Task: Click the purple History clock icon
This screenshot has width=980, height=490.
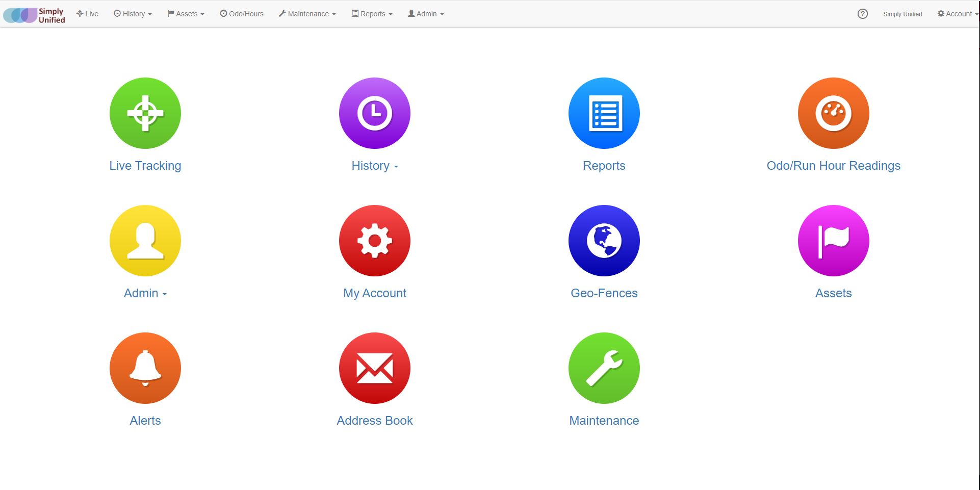Action: pyautogui.click(x=375, y=113)
